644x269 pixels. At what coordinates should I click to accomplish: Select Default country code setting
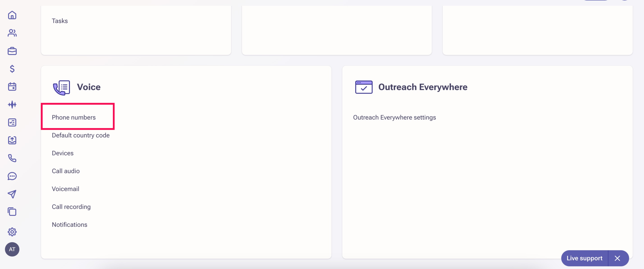pyautogui.click(x=80, y=135)
